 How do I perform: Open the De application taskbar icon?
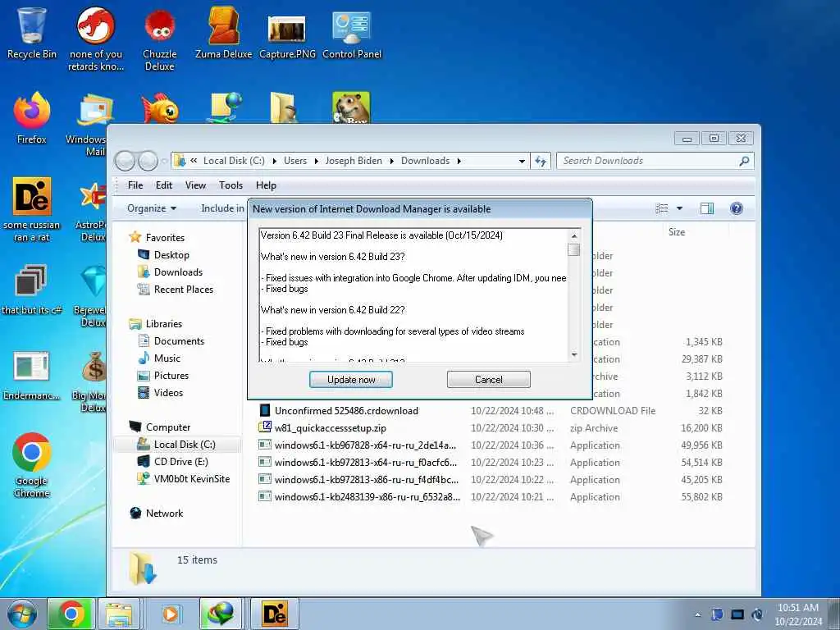[x=274, y=614]
